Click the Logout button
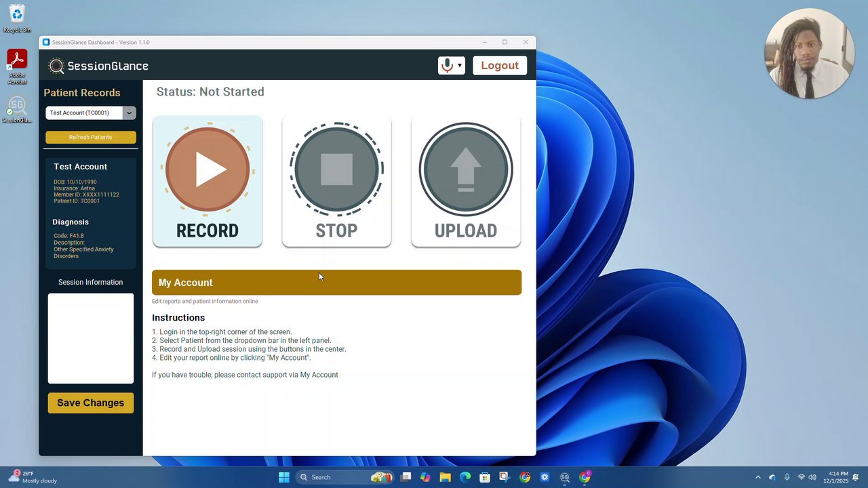 pos(500,66)
